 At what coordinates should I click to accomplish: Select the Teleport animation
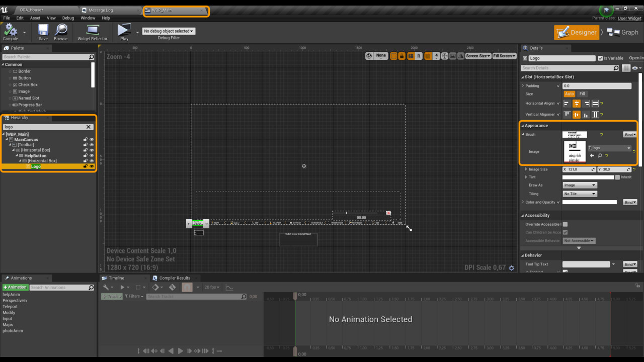pyautogui.click(x=10, y=307)
